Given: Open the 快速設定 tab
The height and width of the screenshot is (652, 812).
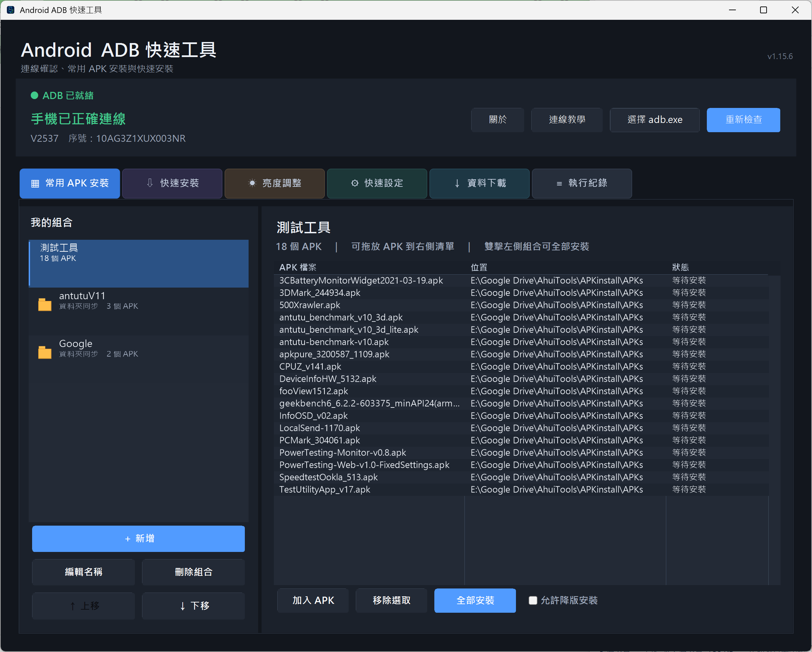Looking at the screenshot, I should point(377,183).
